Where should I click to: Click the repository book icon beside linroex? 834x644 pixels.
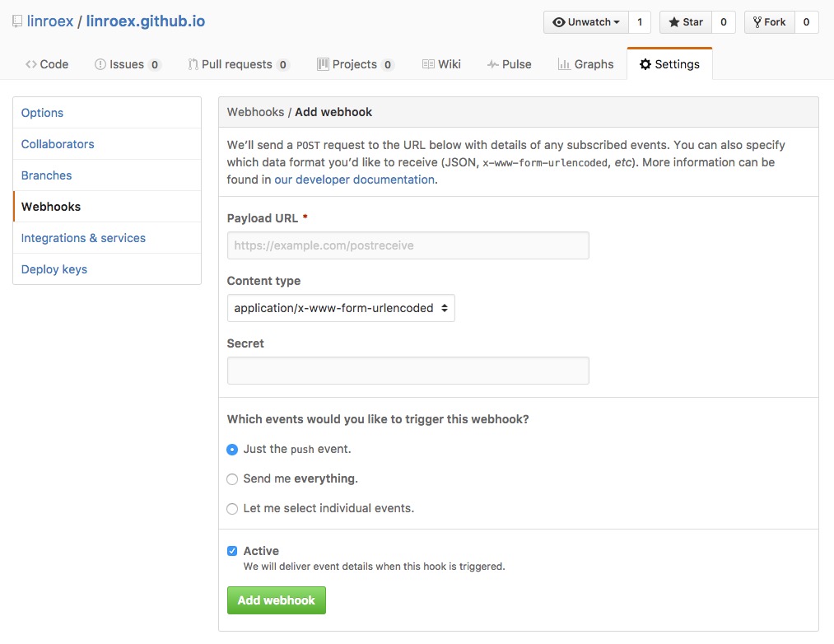[17, 21]
